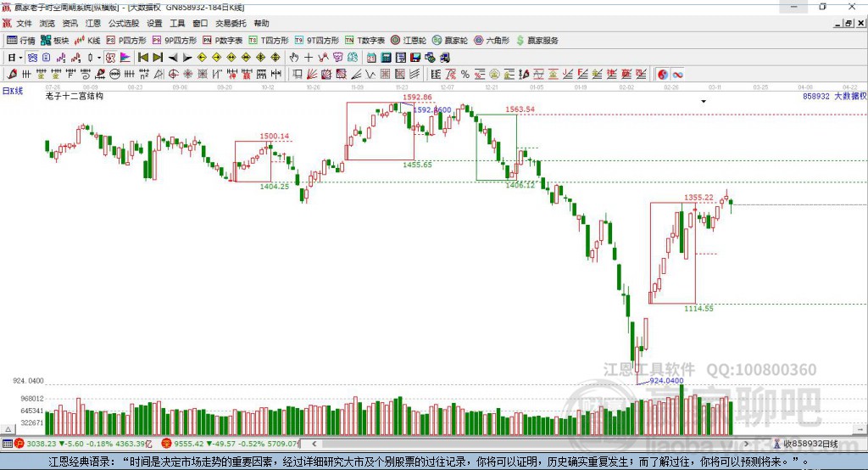868x470 pixels.
Task: Open the 板块 sector view
Action: (55, 41)
